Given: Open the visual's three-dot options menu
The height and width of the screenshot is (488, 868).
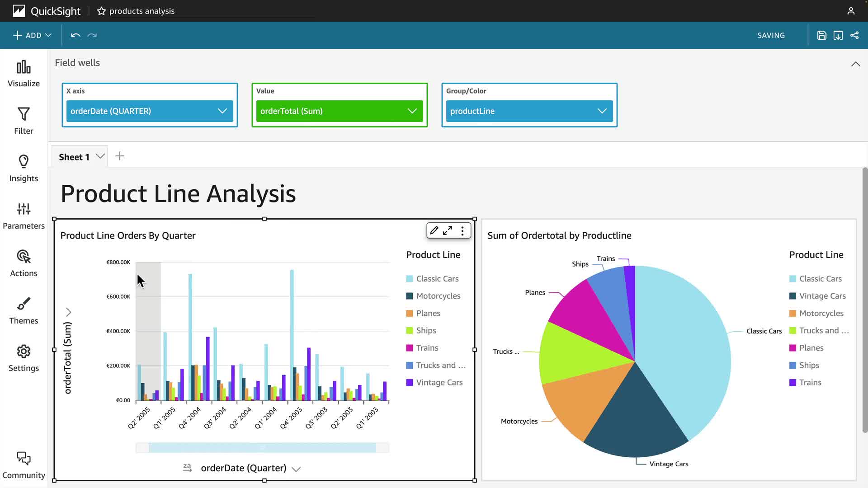Looking at the screenshot, I should click(462, 231).
